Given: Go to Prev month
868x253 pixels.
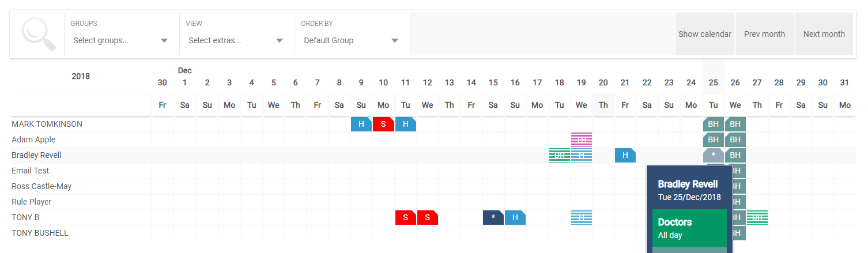Looking at the screenshot, I should pos(764,34).
